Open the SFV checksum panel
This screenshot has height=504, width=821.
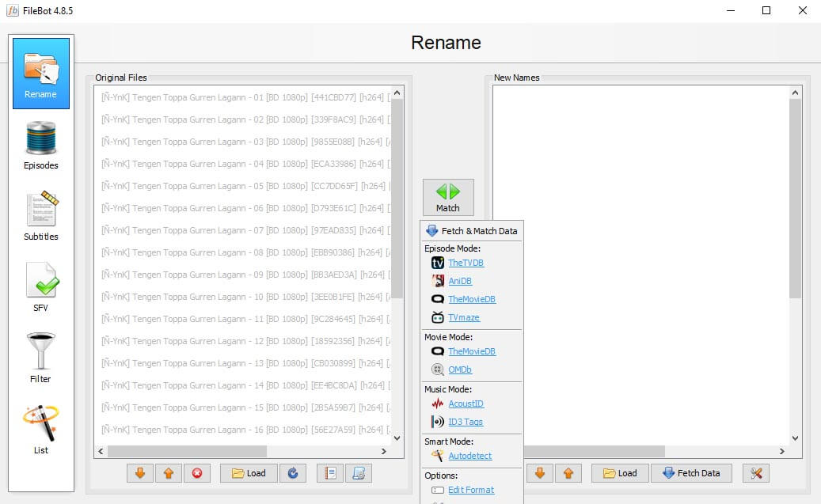click(x=41, y=286)
